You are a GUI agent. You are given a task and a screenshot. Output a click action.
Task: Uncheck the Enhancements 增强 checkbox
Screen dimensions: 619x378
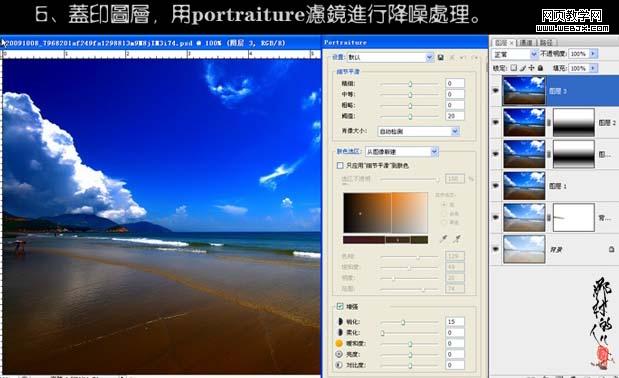[340, 306]
